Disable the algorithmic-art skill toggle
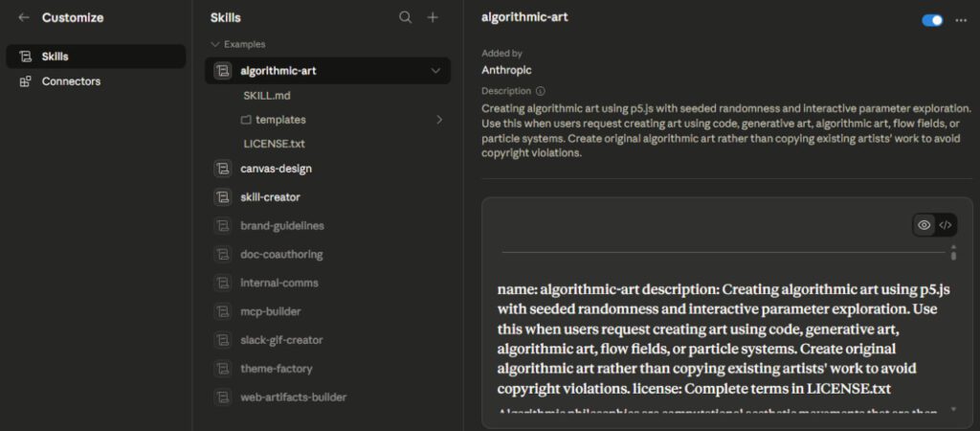Screen dimensions: 980x431 [932, 20]
